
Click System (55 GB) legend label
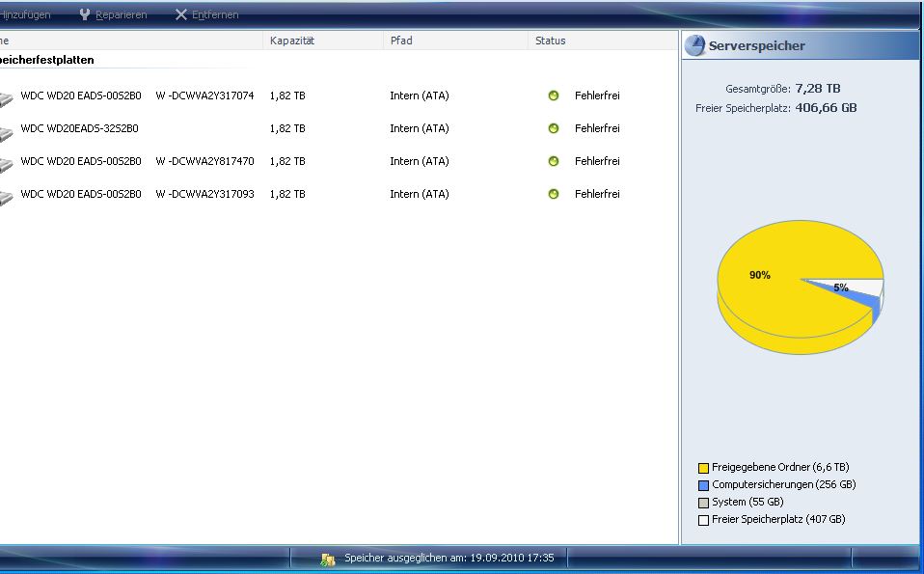(x=747, y=502)
